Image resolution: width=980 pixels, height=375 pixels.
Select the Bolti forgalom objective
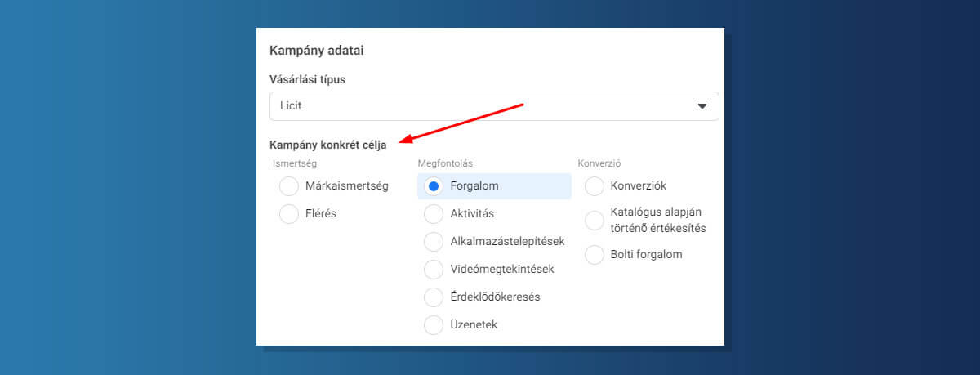595,255
